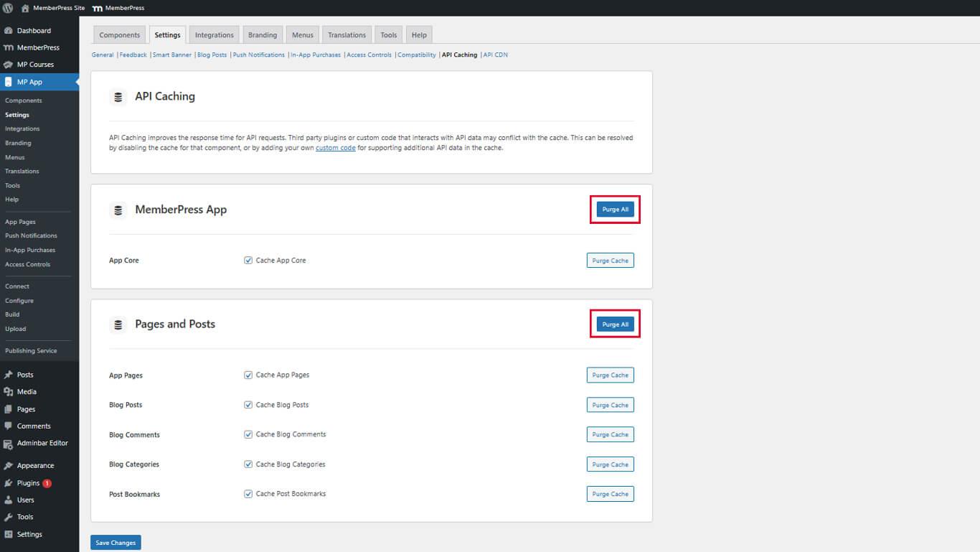Click Purge All for Pages and Posts
Image resolution: width=980 pixels, height=552 pixels.
point(614,324)
